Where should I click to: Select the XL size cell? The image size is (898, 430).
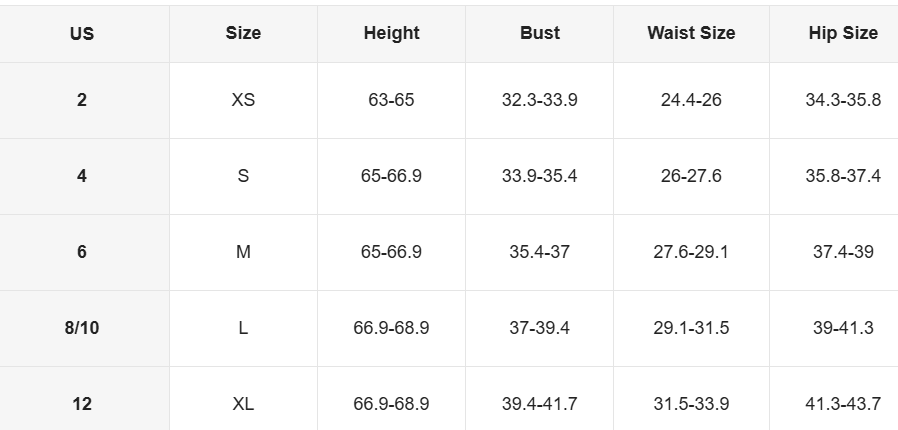point(243,404)
